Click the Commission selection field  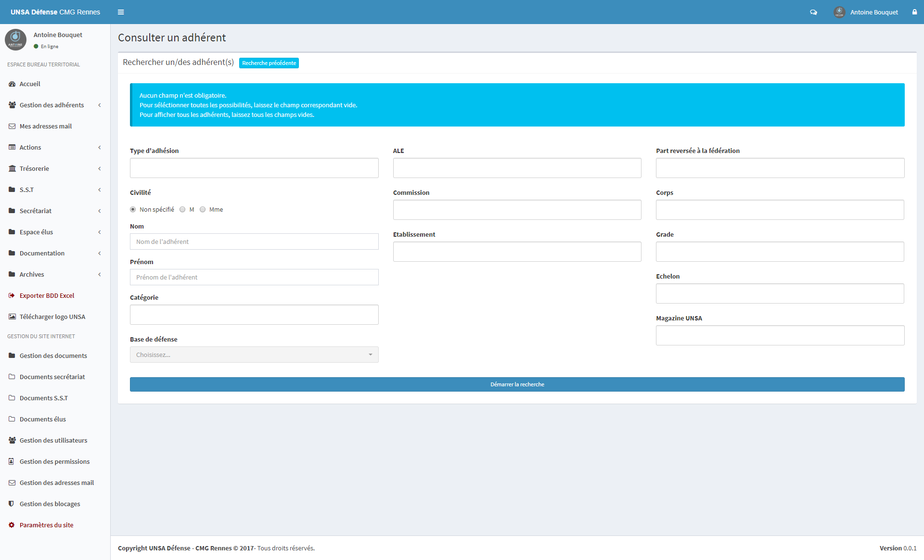tap(517, 210)
